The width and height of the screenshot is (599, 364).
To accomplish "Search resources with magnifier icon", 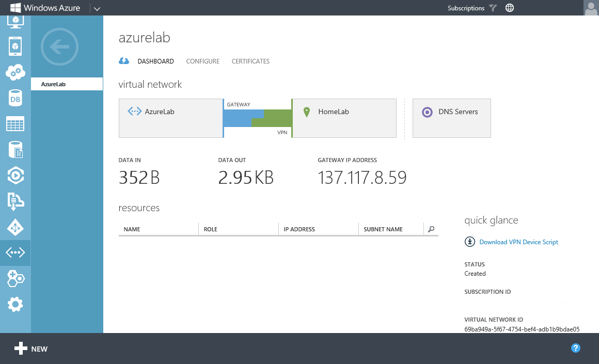I will pos(431,229).
